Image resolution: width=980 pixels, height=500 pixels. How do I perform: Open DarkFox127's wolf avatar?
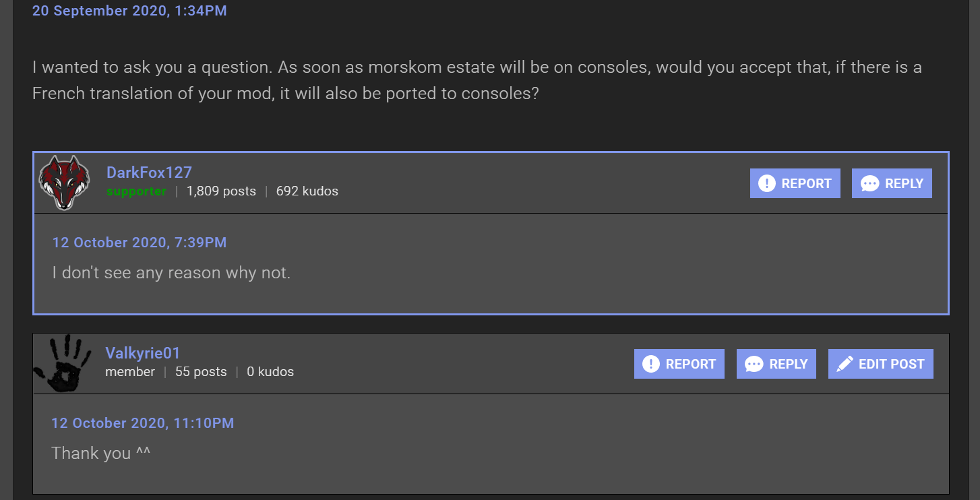point(64,183)
